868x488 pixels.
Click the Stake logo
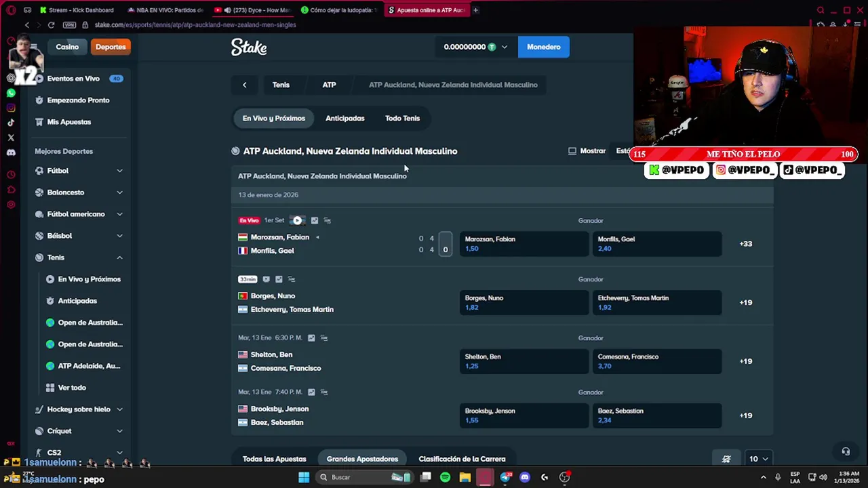(x=249, y=47)
